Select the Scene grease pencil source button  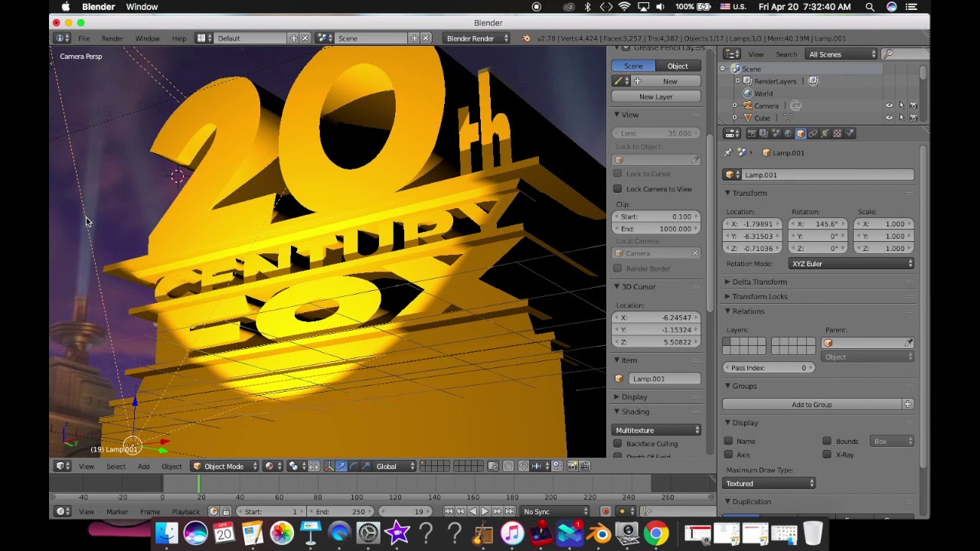[x=633, y=66]
